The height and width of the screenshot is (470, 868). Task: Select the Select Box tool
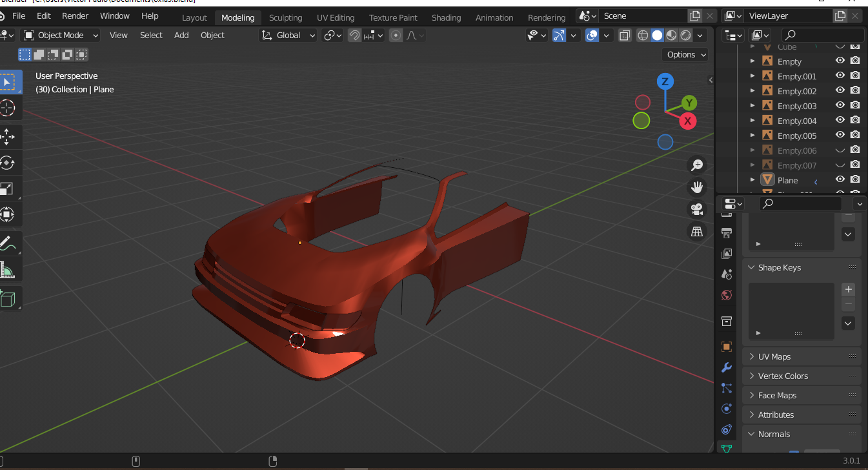click(x=8, y=82)
